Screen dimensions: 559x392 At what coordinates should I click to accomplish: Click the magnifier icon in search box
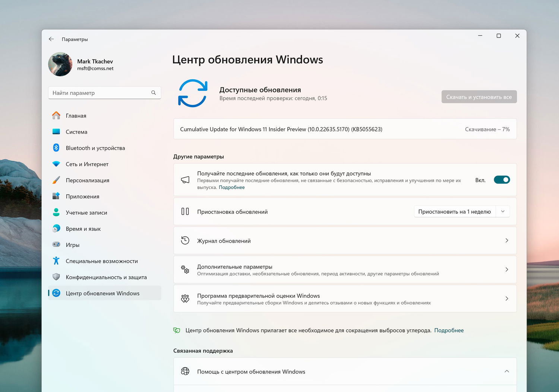click(x=154, y=93)
